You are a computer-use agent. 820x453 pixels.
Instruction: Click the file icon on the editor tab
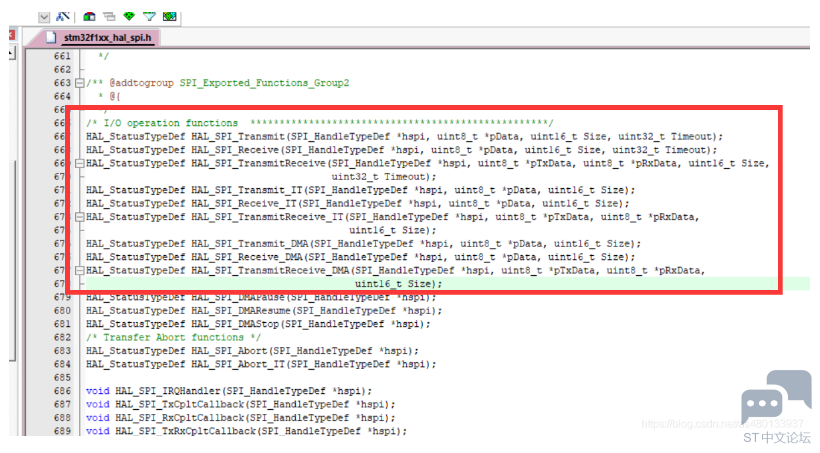(x=53, y=38)
